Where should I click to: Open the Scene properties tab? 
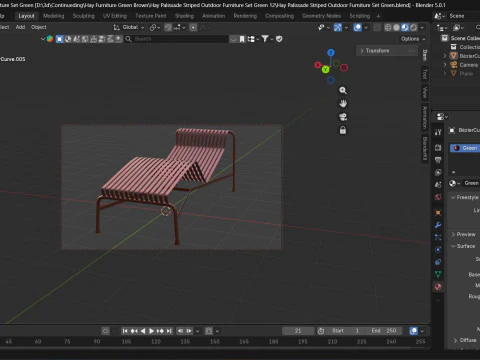(x=438, y=185)
